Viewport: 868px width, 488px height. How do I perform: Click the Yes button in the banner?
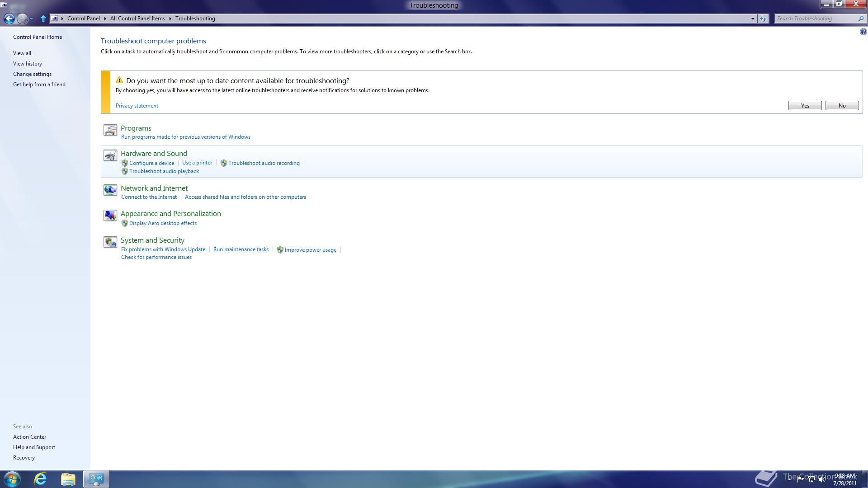805,106
